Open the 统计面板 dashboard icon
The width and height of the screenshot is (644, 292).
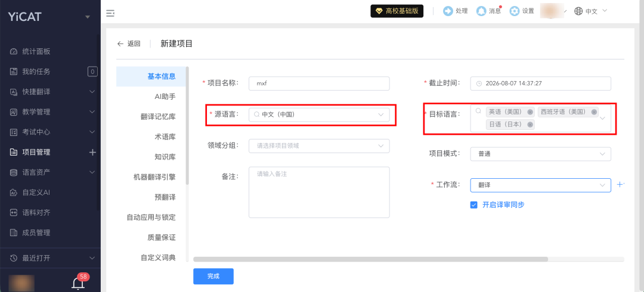pos(14,52)
